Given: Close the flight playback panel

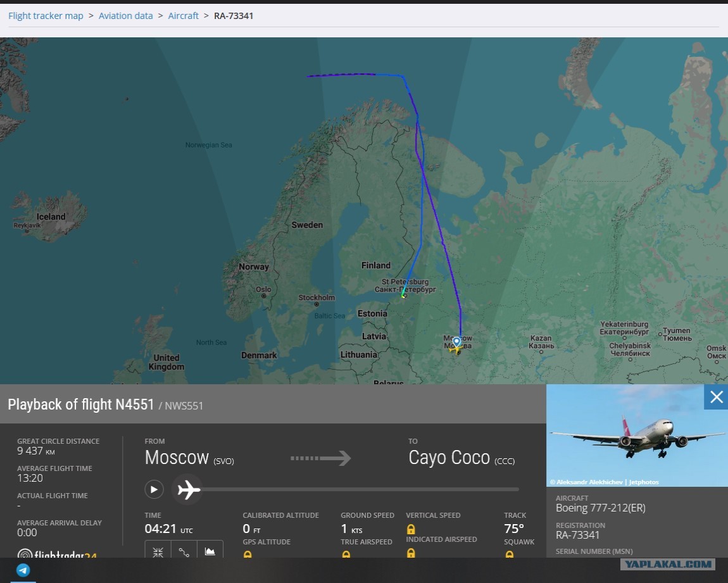Looking at the screenshot, I should [x=716, y=397].
